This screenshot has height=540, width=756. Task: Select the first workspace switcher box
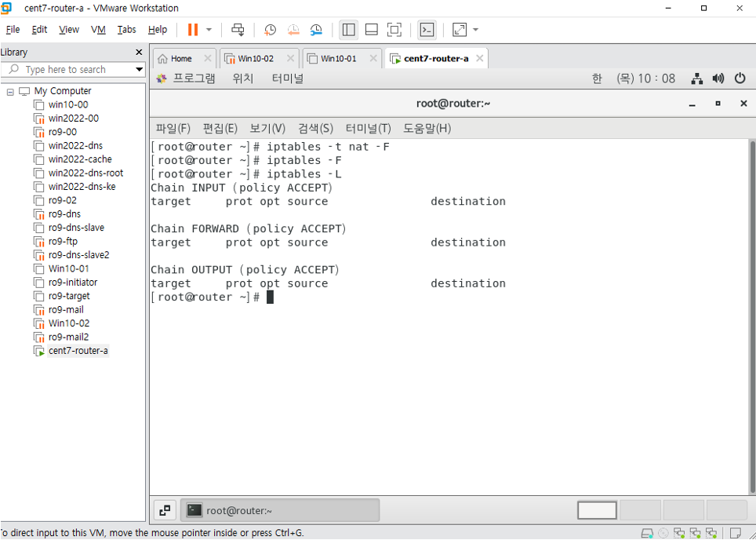[597, 510]
